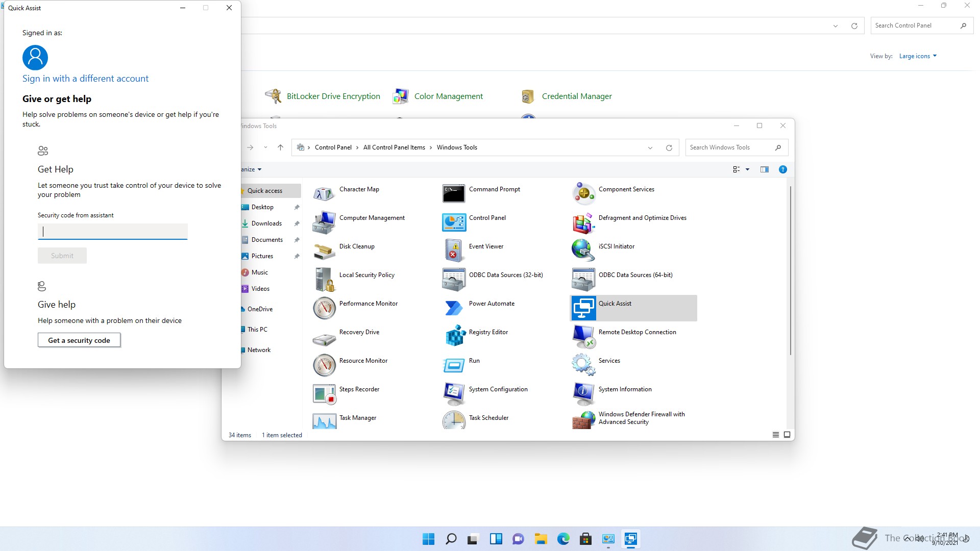The image size is (980, 551).
Task: Select the Performance Monitor icon
Action: click(x=324, y=308)
